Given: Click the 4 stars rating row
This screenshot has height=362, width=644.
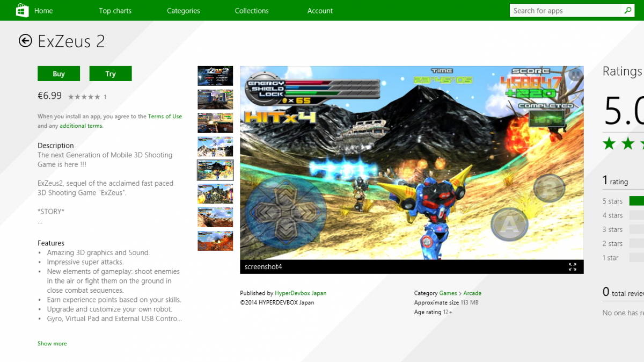Looking at the screenshot, I should (623, 215).
